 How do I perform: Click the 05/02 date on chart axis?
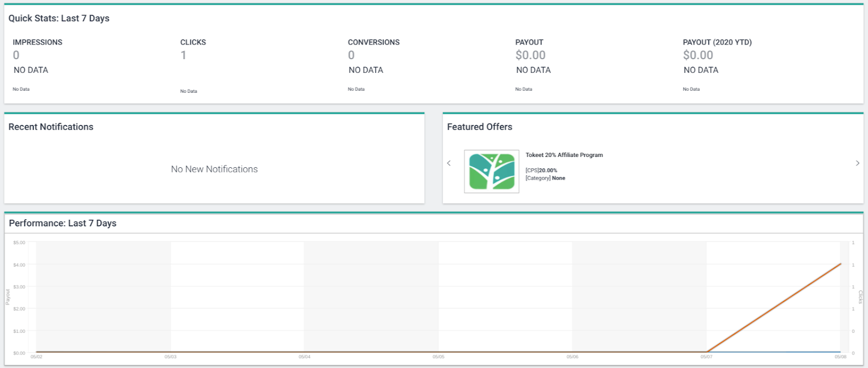[x=36, y=357]
